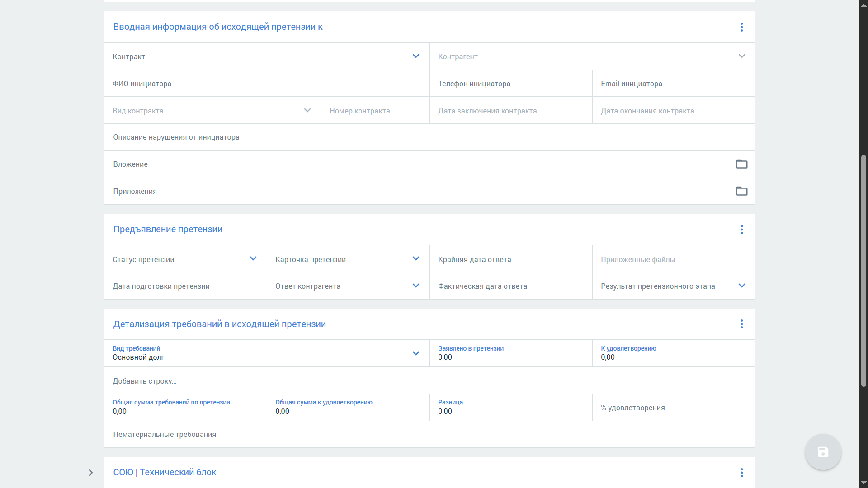Click the vertical scrollbar thumb

[863, 271]
